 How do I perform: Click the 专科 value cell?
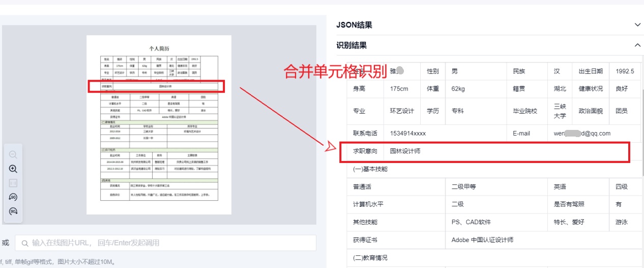(476, 111)
